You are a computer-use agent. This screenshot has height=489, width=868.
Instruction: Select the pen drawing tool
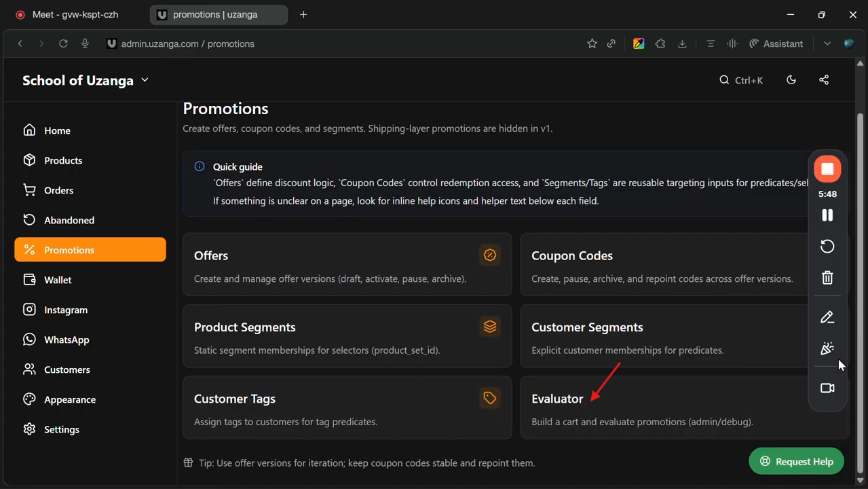[x=827, y=317]
